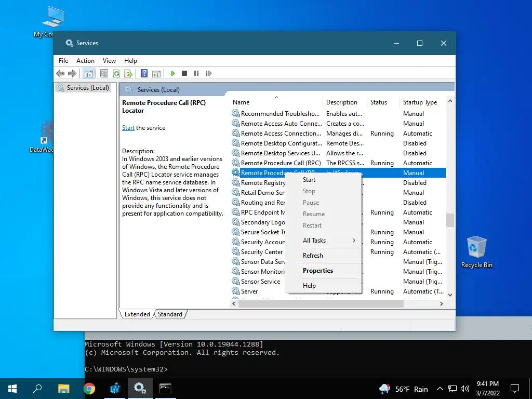Select the Remote Desktop Configuration service row
This screenshot has width=532, height=399.
click(x=338, y=143)
